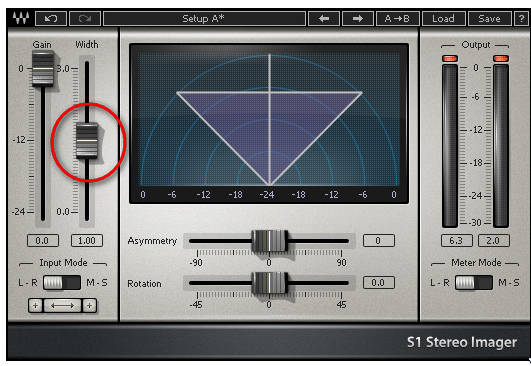The height and width of the screenshot is (366, 531).
Task: Go to next preset with right arrow
Action: 358,18
